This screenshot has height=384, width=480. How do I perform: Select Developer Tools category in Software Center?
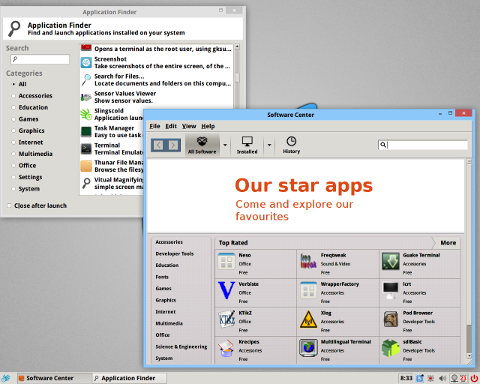[x=175, y=254]
